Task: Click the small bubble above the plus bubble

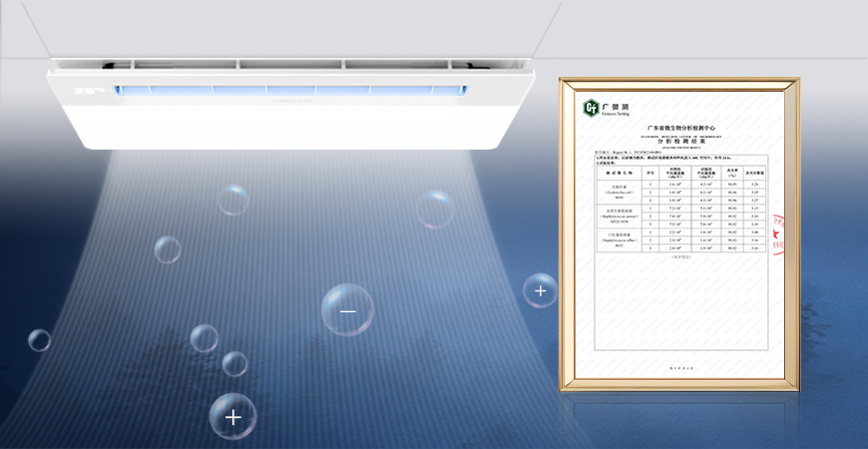Action: click(234, 363)
